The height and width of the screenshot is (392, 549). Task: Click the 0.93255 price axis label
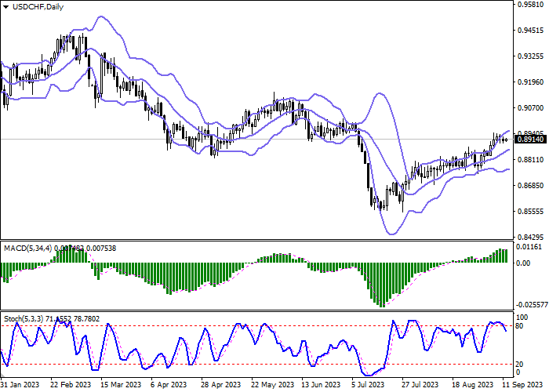pos(531,56)
